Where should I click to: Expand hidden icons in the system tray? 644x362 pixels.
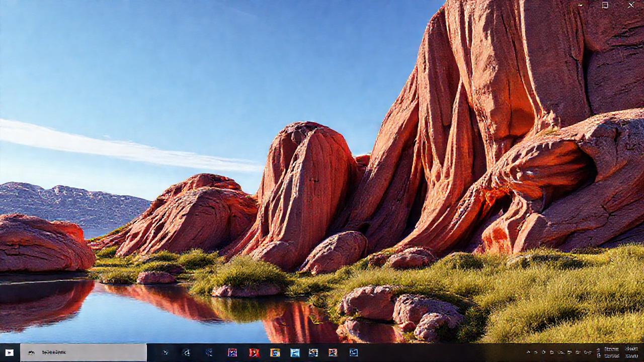(527, 353)
